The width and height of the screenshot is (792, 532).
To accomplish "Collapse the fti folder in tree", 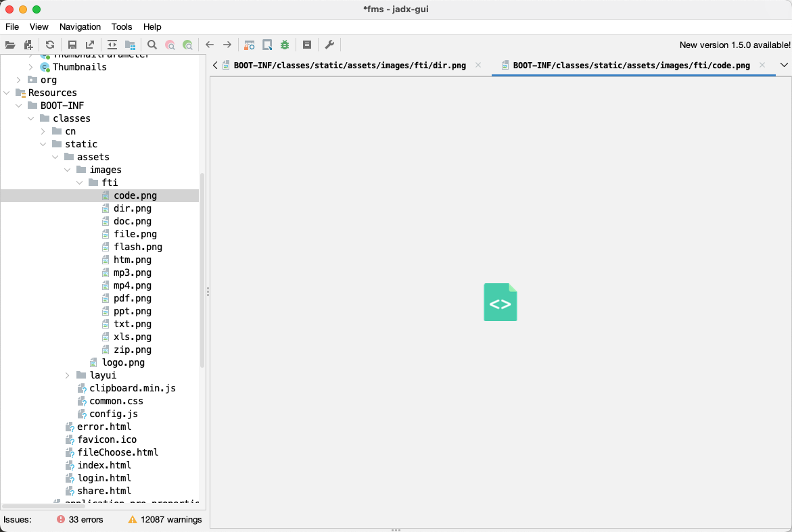I will pyautogui.click(x=80, y=183).
